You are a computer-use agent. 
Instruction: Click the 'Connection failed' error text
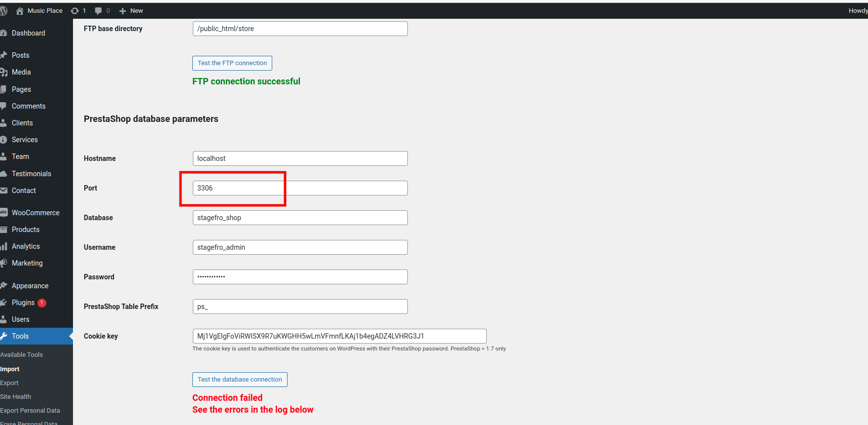227,398
